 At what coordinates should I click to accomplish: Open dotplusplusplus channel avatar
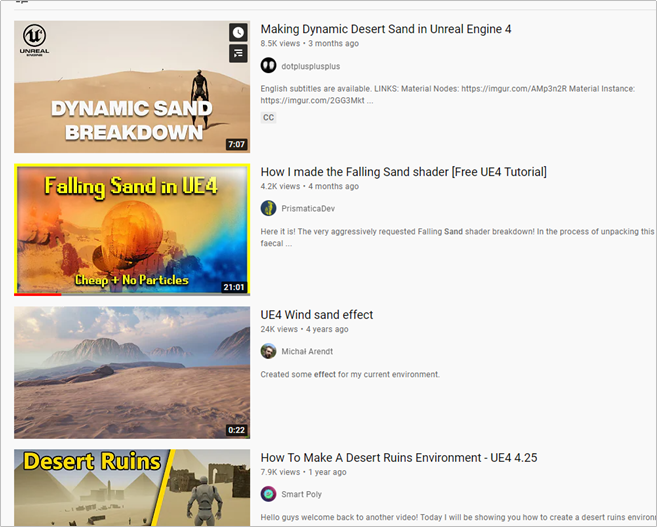[268, 65]
